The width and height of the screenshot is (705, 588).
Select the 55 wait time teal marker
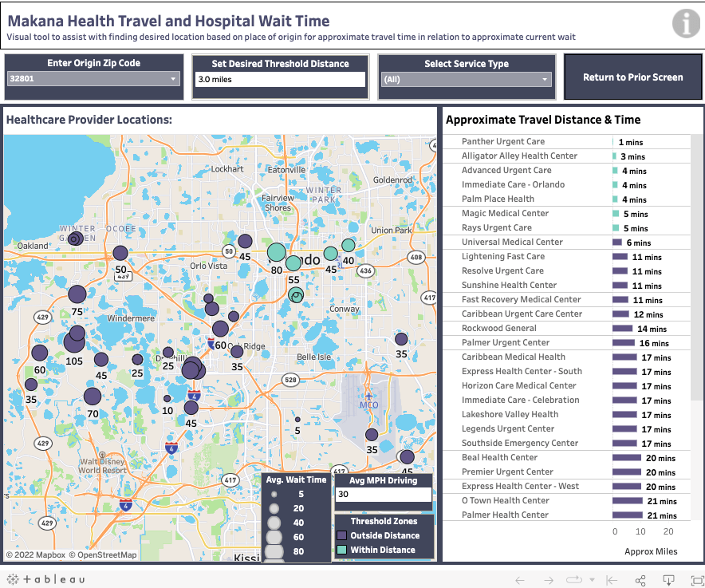pyautogui.click(x=293, y=263)
